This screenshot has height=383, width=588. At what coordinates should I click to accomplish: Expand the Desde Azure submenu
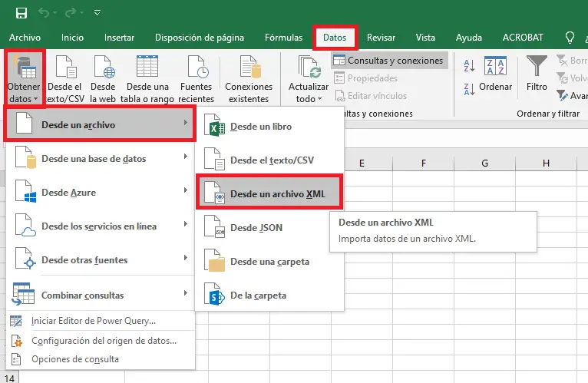click(x=101, y=193)
